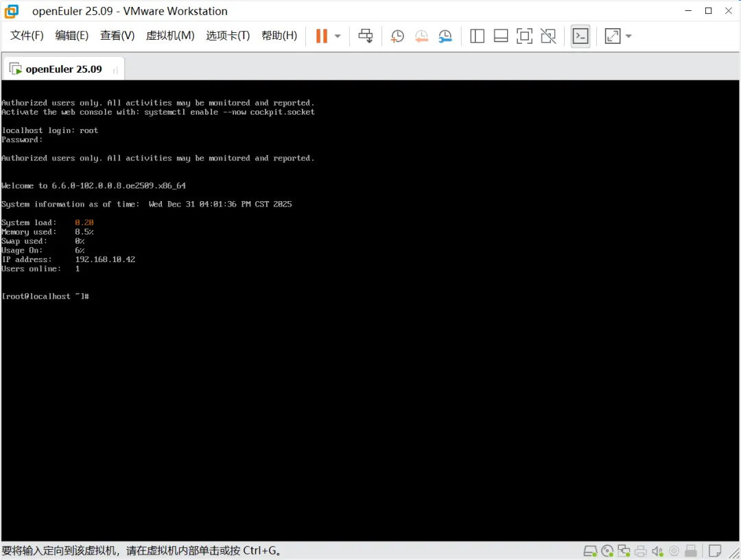Viewport: 741px width, 560px height.
Task: Select the openEuler 25.09 VM tab
Action: 64,69
